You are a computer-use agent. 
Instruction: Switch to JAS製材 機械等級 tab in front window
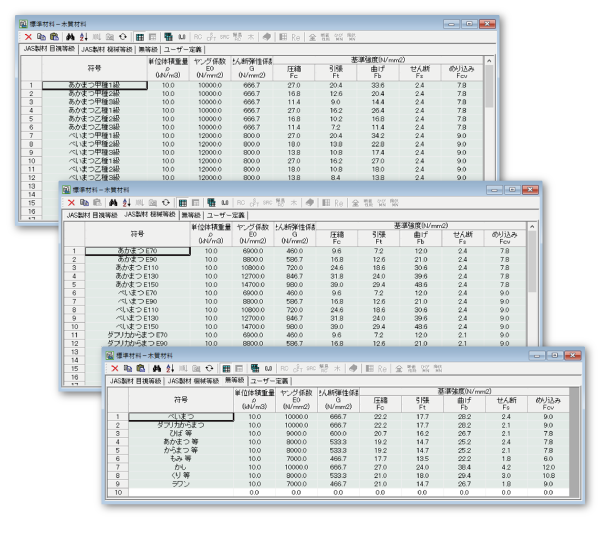tap(193, 381)
